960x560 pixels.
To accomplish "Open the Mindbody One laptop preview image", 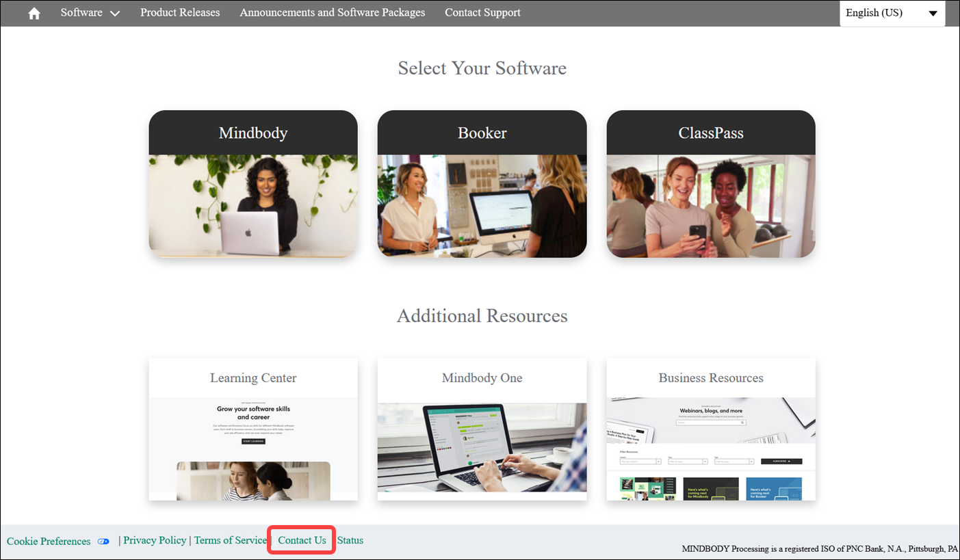I will [482, 449].
